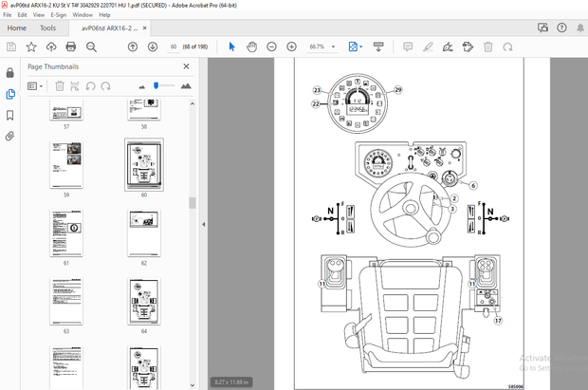
Task: Select the Hand pan tool
Action: (x=251, y=46)
